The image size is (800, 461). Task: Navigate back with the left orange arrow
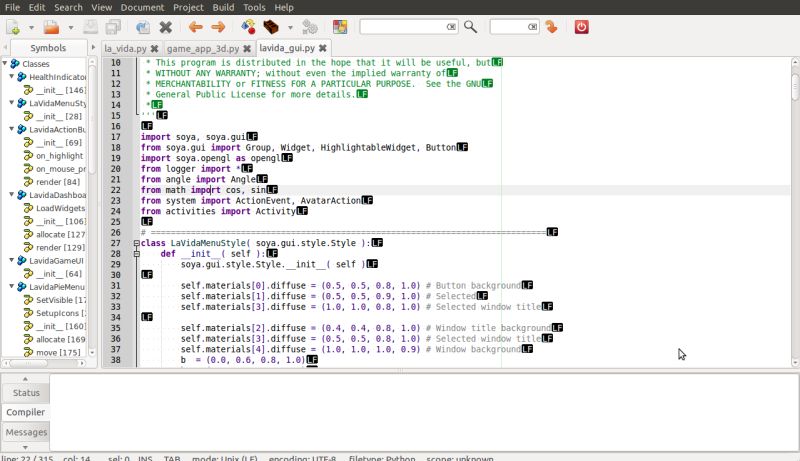195,27
